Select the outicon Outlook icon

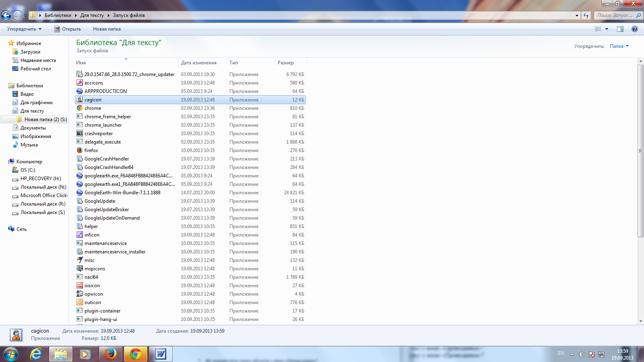pyautogui.click(x=80, y=302)
